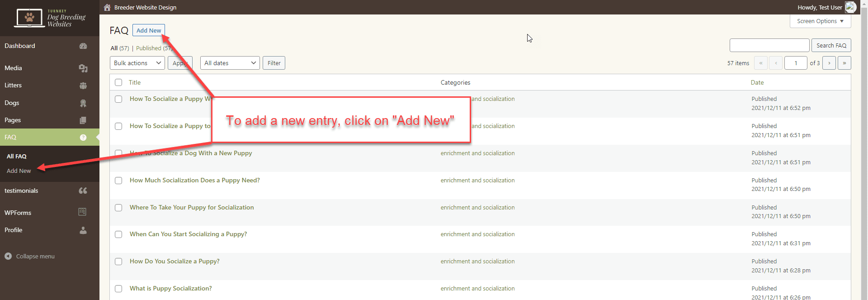Click the Search FAQ button

831,45
